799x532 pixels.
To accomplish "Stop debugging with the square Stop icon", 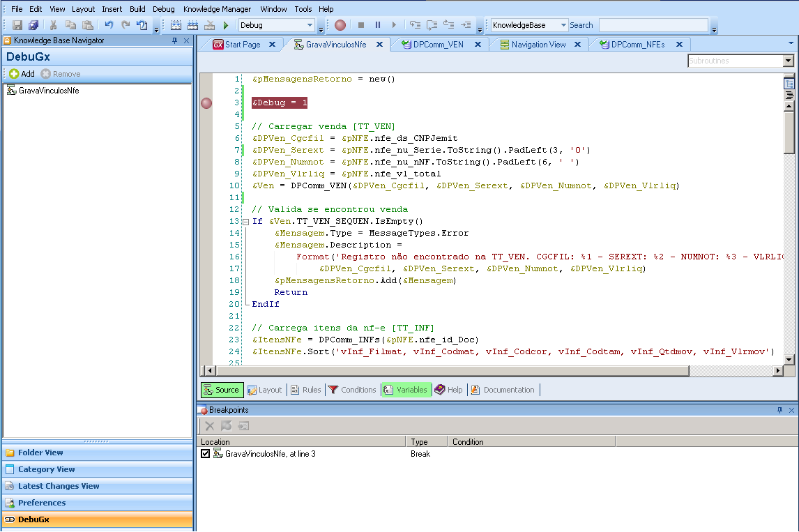I will (x=360, y=25).
